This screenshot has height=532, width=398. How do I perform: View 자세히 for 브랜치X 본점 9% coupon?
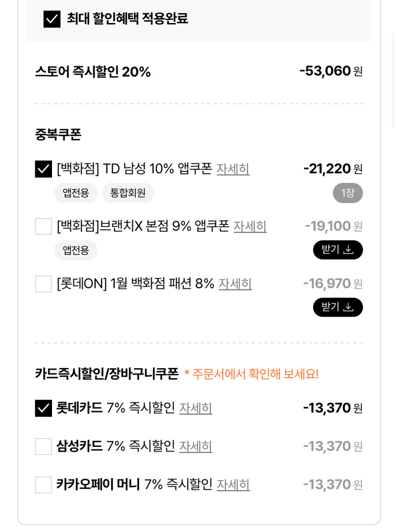pyautogui.click(x=250, y=227)
